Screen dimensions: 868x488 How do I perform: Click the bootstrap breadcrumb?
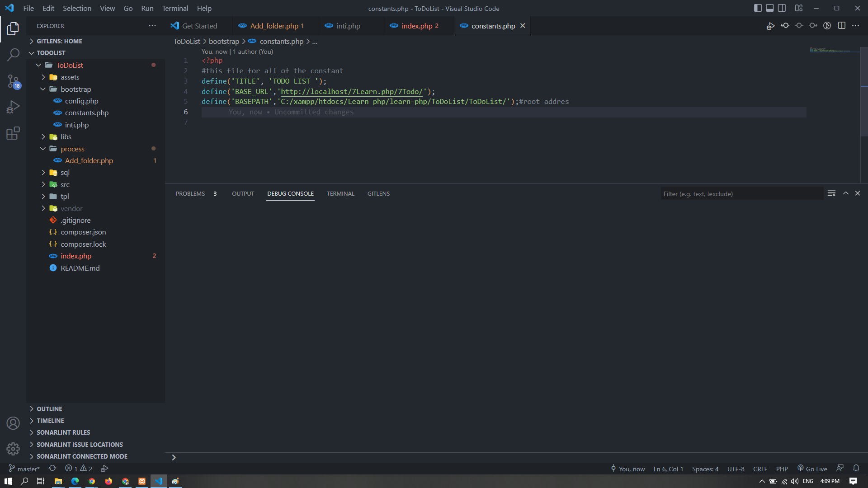(x=224, y=41)
